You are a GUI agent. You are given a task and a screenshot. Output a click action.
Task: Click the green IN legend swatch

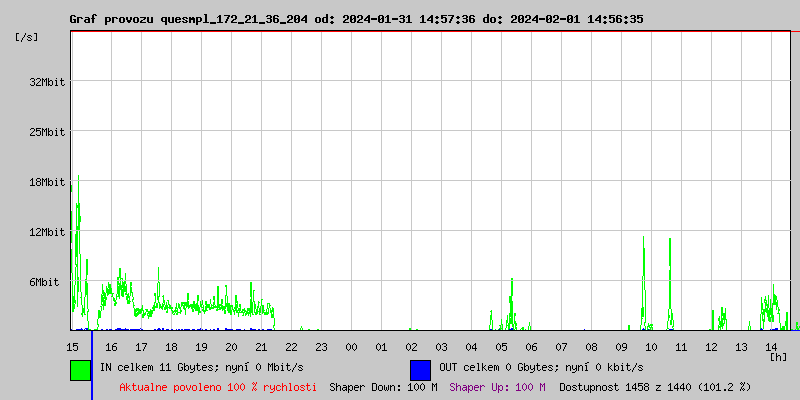[80, 369]
